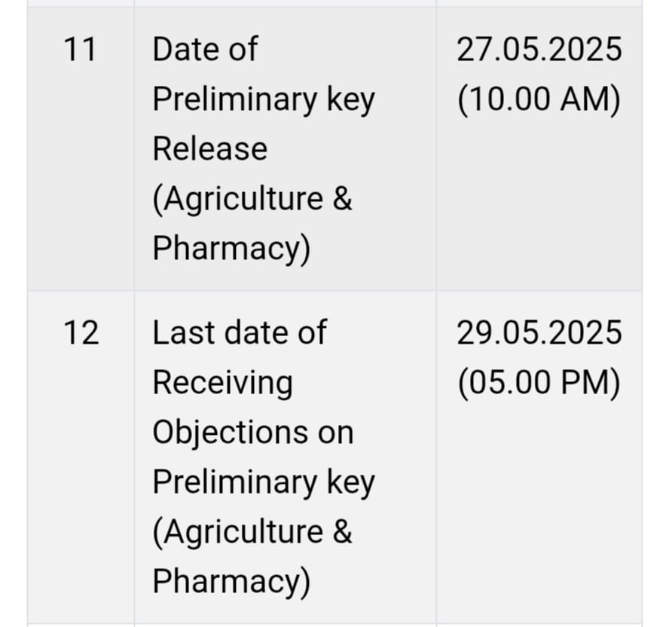The height and width of the screenshot is (627, 672).
Task: Click the word "Release"
Action: [210, 149]
